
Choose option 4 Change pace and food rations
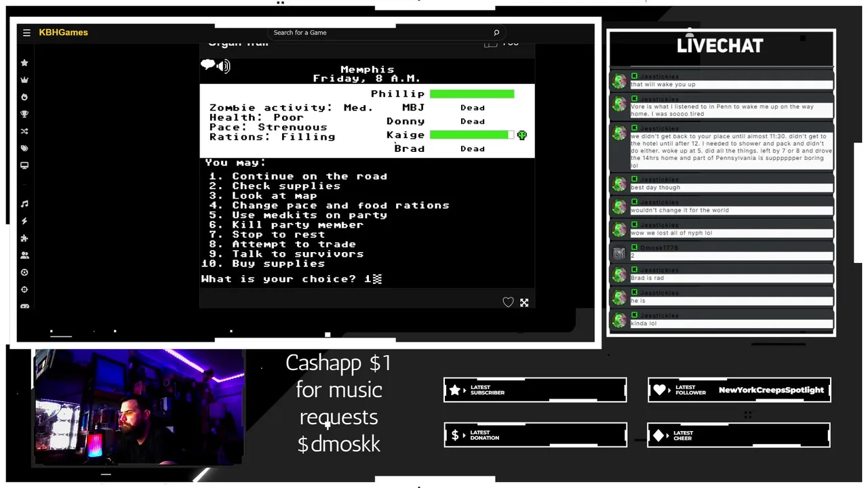point(329,205)
